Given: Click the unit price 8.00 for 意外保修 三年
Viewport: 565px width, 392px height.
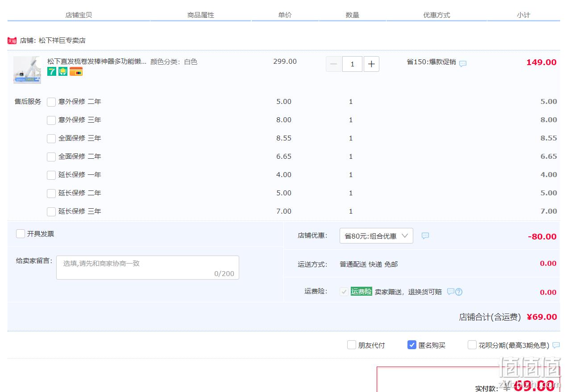Looking at the screenshot, I should [284, 120].
